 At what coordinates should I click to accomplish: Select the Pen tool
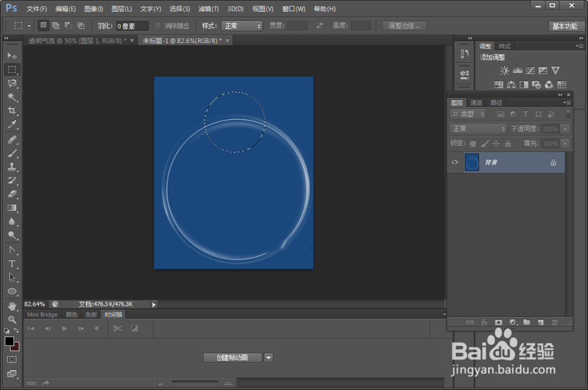click(12, 250)
